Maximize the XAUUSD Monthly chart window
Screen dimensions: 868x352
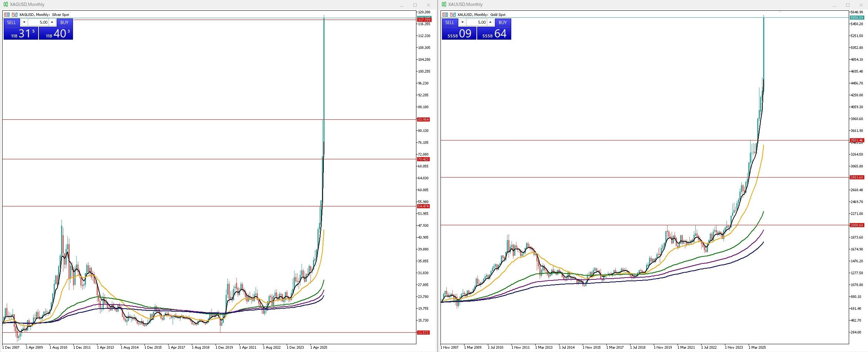click(848, 5)
